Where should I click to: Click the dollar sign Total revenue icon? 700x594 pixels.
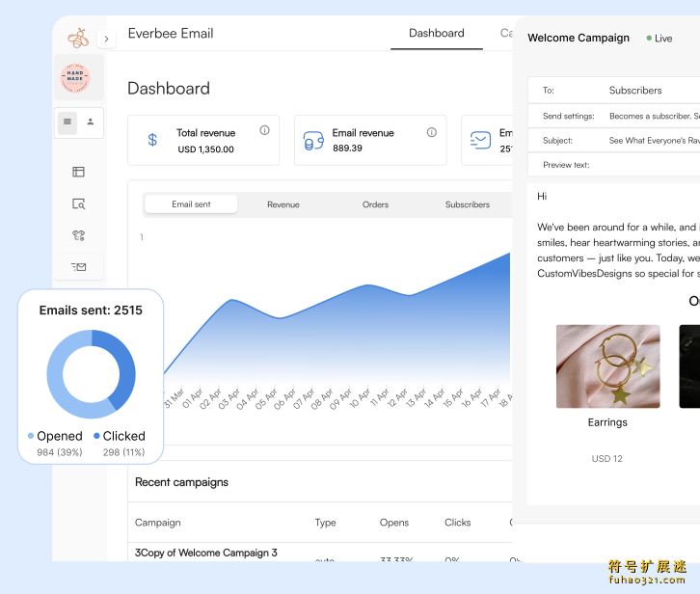[x=152, y=140]
